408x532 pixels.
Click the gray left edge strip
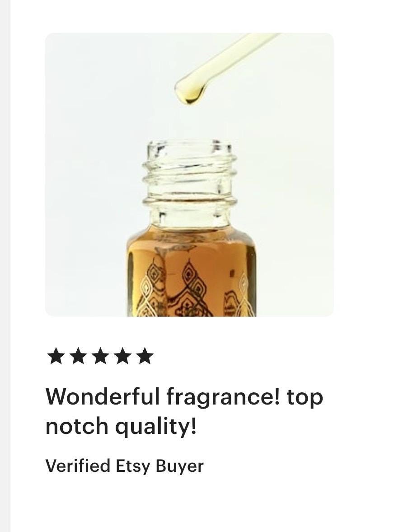tap(5, 266)
